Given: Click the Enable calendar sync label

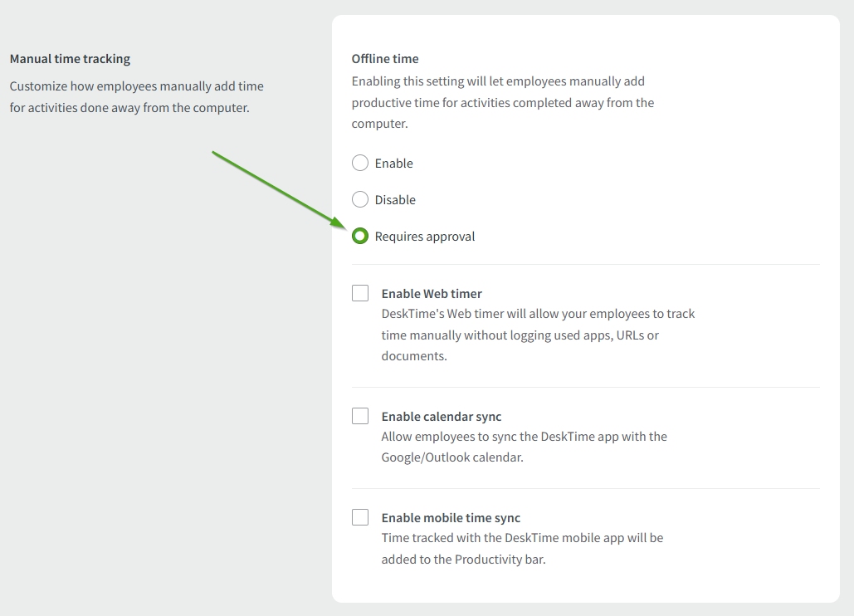Looking at the screenshot, I should tap(441, 416).
